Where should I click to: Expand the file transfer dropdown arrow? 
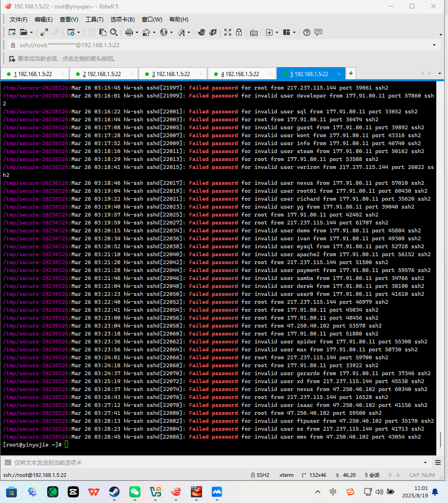point(154,32)
